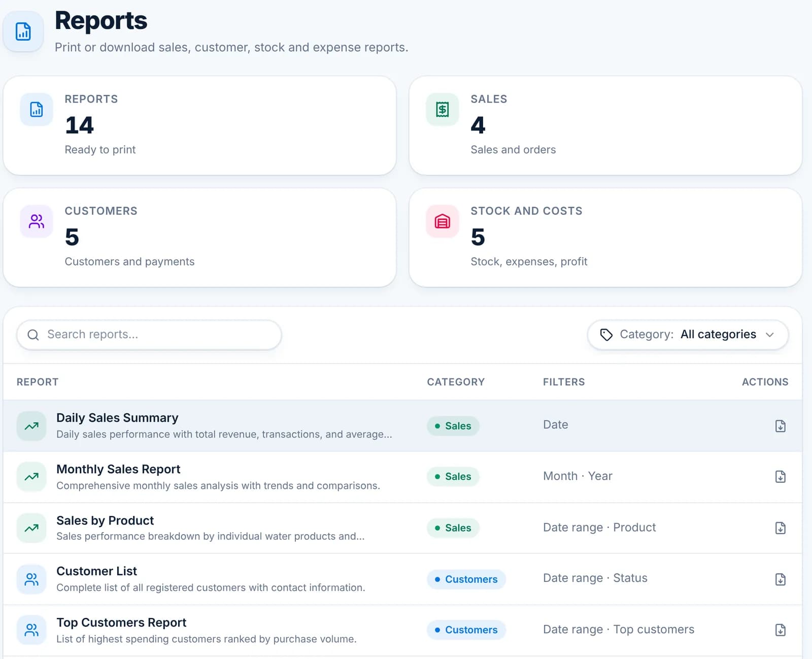Click the Stock, expenses, profit label
The image size is (812, 659).
(529, 261)
